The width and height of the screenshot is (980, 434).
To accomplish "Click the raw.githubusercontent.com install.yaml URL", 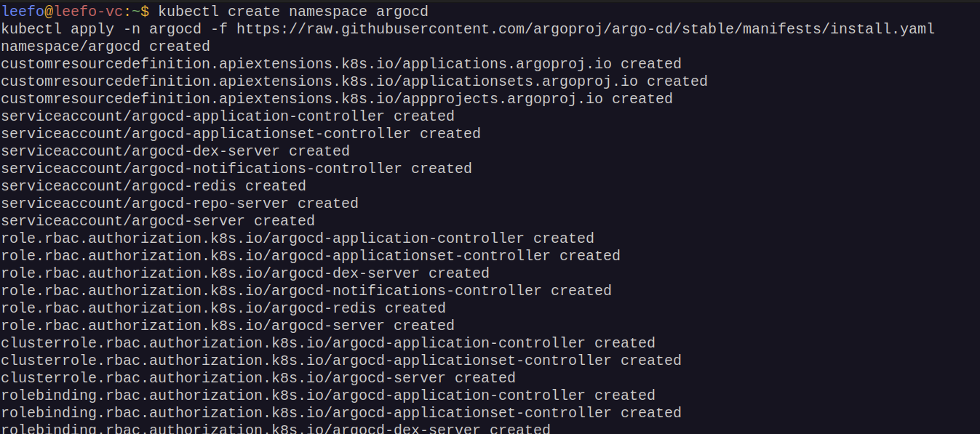I will (x=586, y=29).
